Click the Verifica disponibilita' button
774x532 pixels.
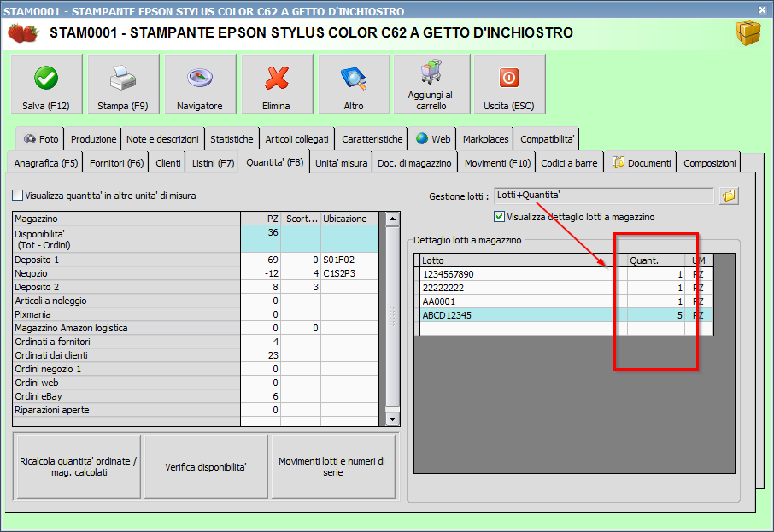pyautogui.click(x=206, y=466)
